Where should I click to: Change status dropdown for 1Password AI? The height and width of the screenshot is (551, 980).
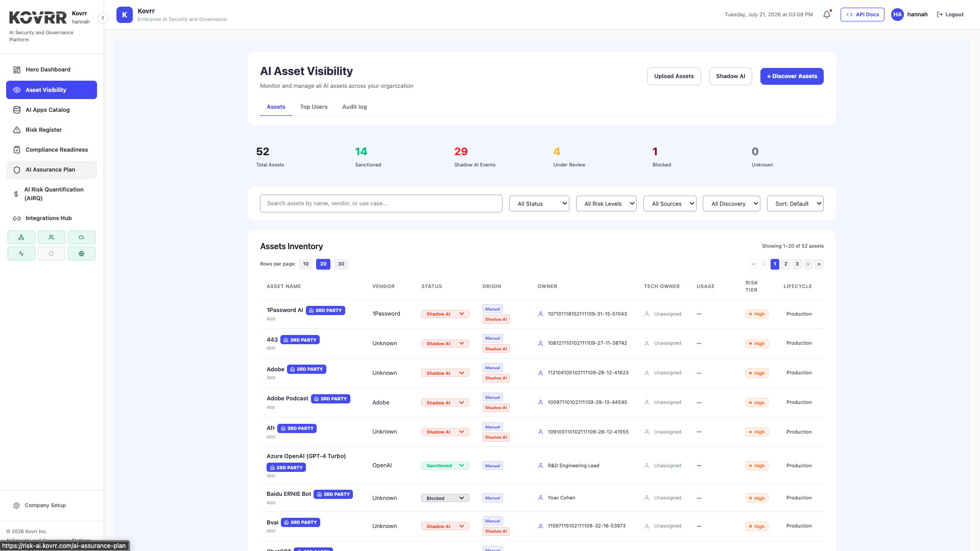click(445, 314)
